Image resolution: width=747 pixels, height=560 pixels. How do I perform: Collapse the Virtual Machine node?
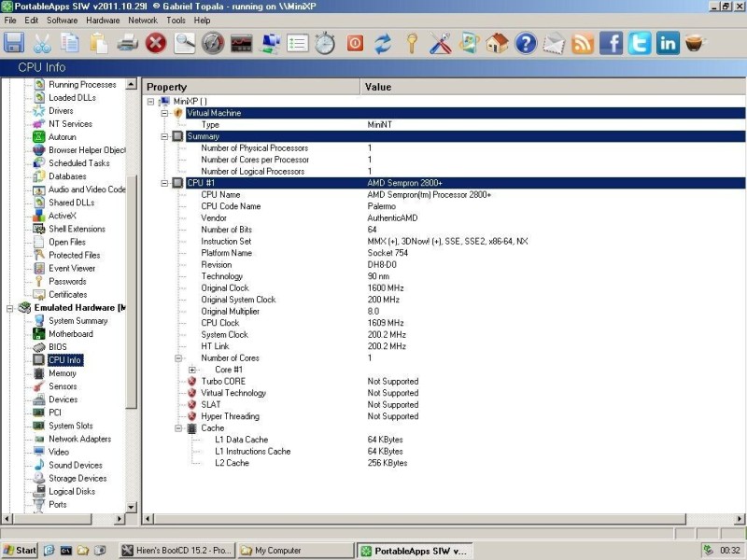click(x=164, y=113)
